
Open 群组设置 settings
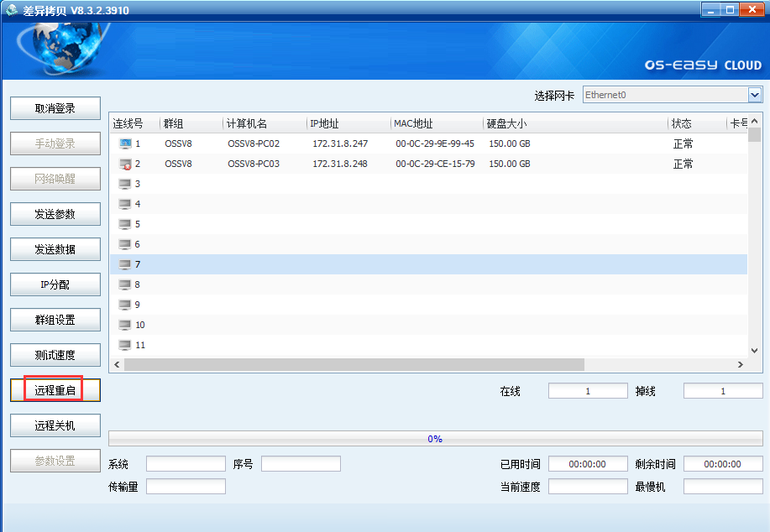tap(55, 320)
